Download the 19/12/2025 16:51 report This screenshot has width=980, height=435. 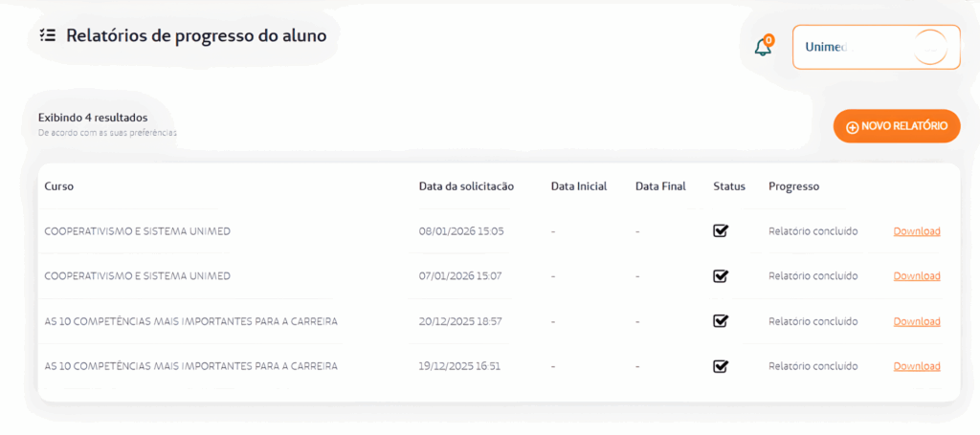(917, 366)
